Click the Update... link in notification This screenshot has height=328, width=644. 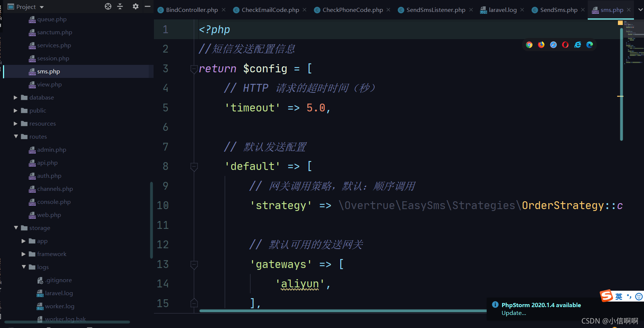click(514, 313)
